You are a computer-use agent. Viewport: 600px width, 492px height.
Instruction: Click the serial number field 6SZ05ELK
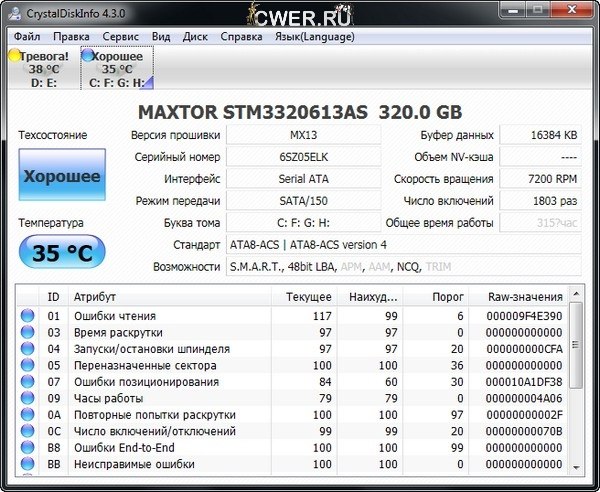305,157
